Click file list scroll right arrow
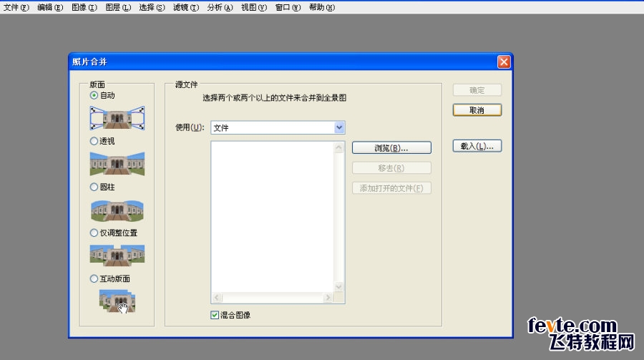644x360 pixels. (x=328, y=298)
